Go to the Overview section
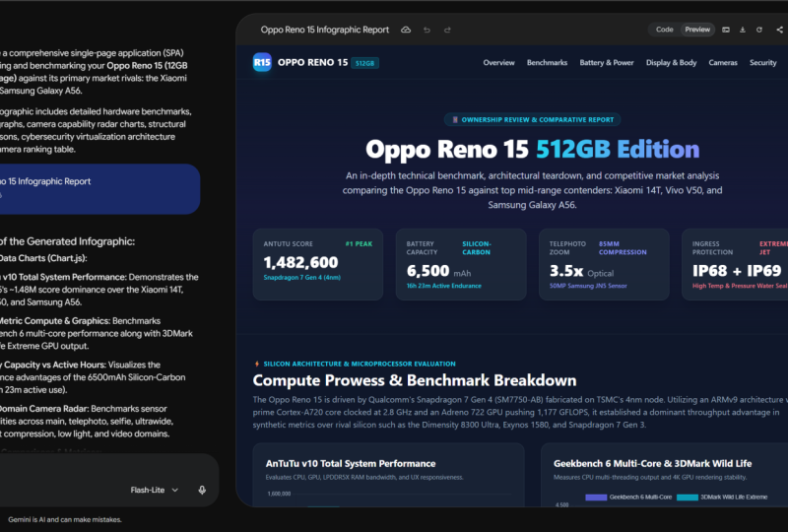The height and width of the screenshot is (532, 788). [x=498, y=62]
